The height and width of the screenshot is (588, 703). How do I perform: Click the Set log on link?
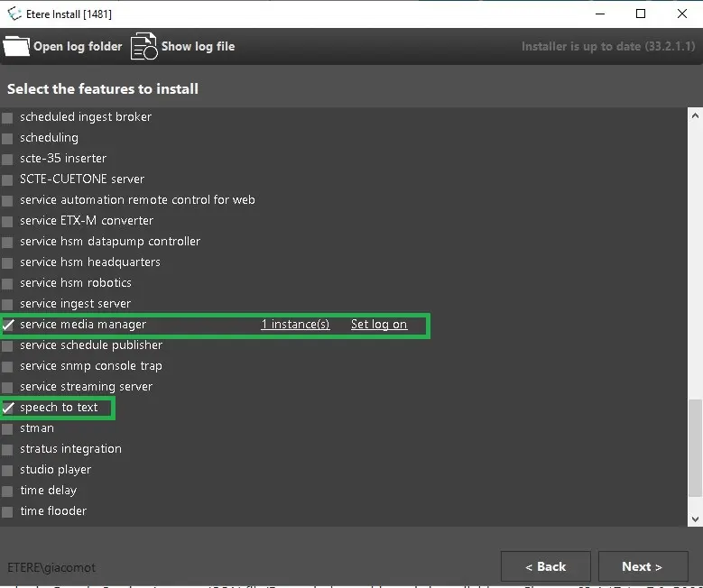[x=378, y=325]
